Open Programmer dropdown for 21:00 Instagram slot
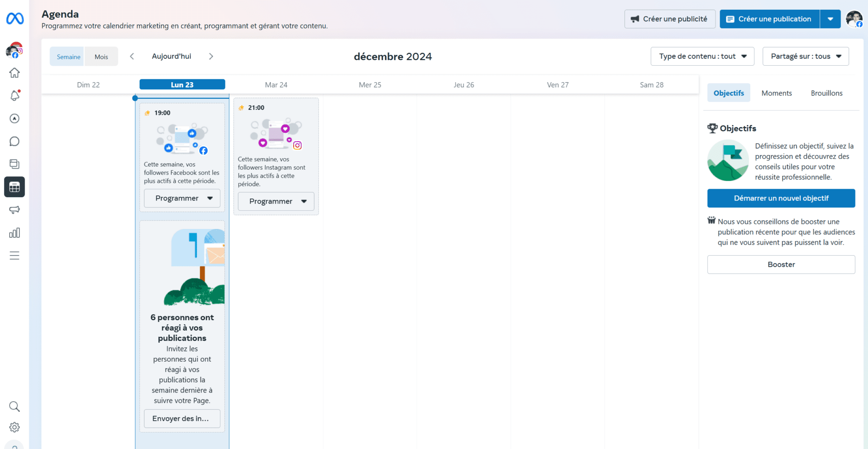 click(276, 201)
